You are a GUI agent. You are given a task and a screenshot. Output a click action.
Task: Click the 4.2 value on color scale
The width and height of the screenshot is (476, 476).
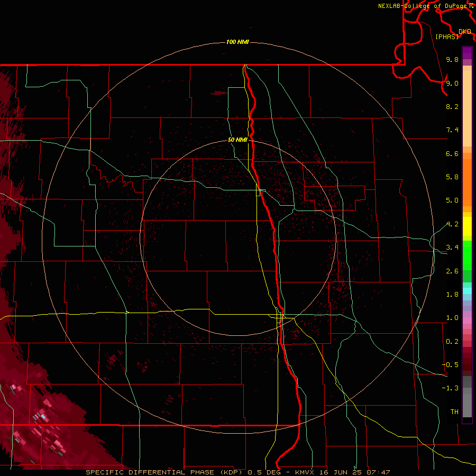(452, 224)
